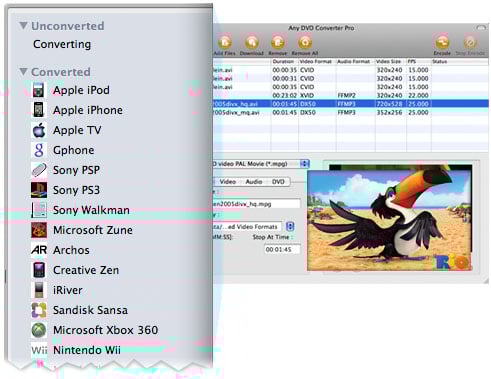Click the Archos AR logo icon
Image resolution: width=491 pixels, height=379 pixels.
(39, 250)
